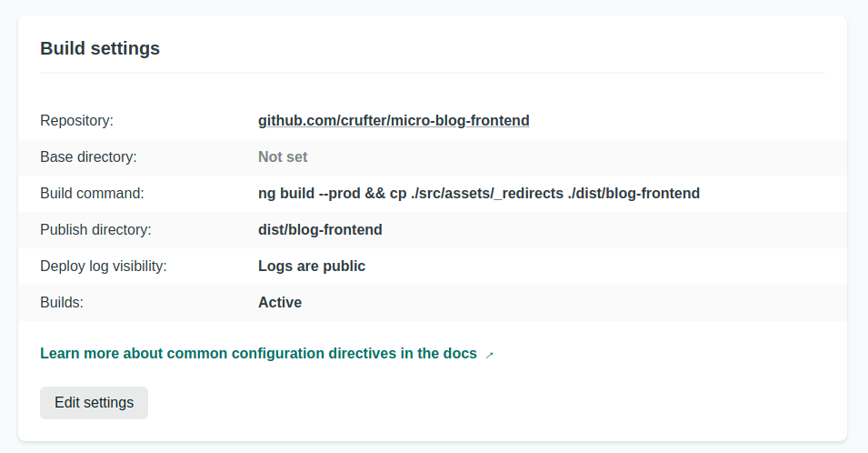Click the 'Not set' base directory value

pos(283,156)
